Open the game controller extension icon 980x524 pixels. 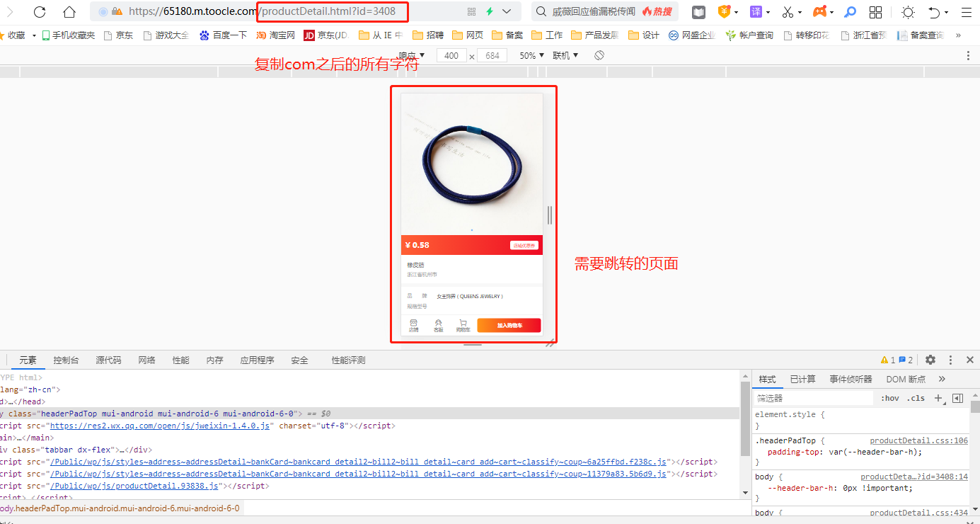pos(819,12)
